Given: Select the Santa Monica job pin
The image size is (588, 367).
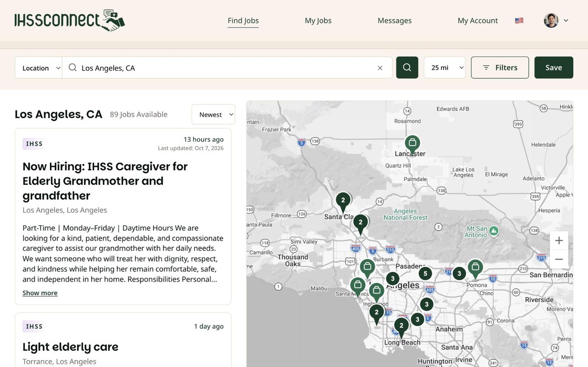Looking at the screenshot, I should click(x=358, y=286).
